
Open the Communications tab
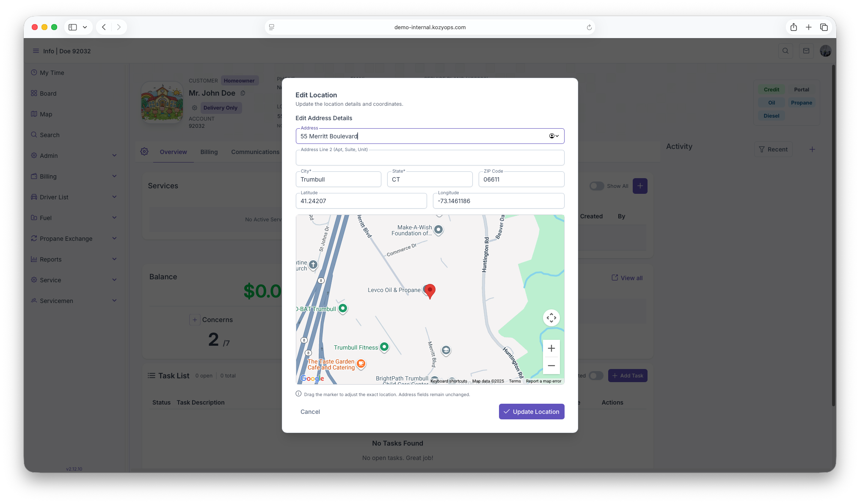[255, 152]
